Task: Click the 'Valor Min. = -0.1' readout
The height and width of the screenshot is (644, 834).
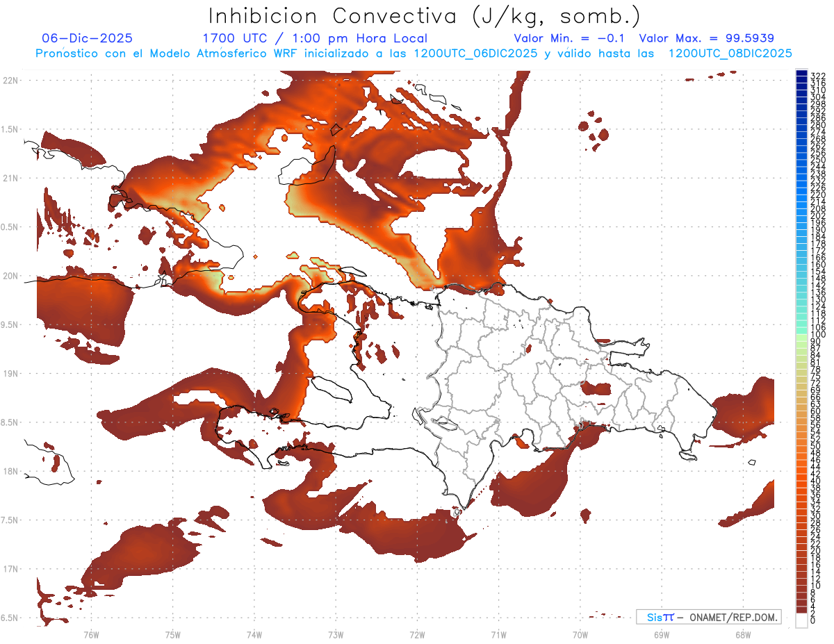Action: coord(571,38)
